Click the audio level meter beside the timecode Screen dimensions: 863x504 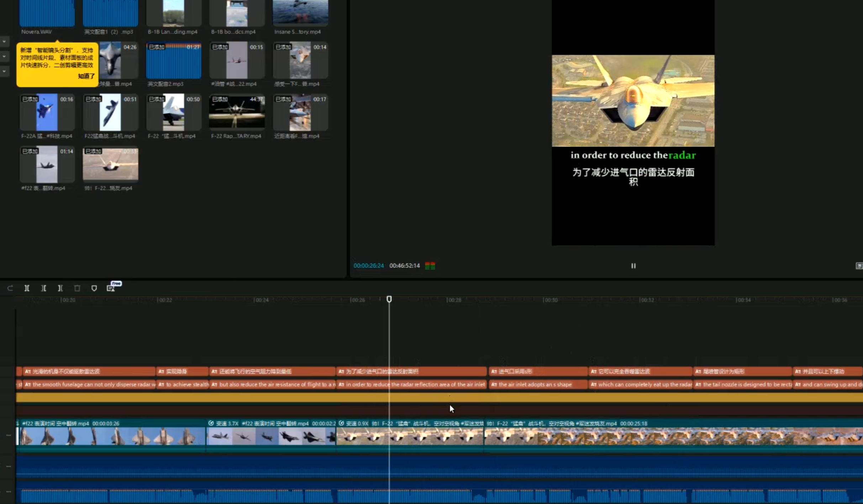(430, 266)
